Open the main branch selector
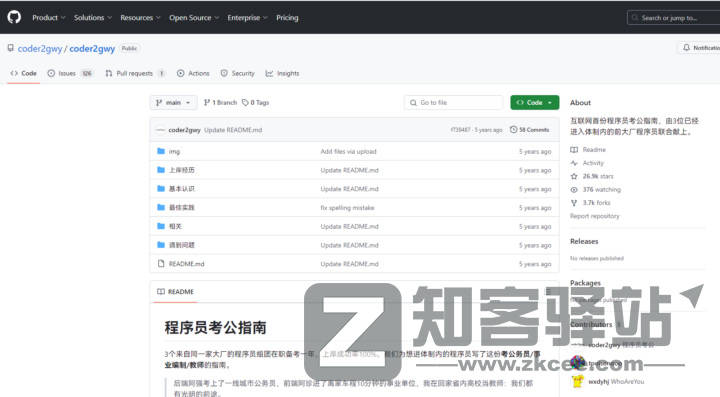 pos(173,102)
